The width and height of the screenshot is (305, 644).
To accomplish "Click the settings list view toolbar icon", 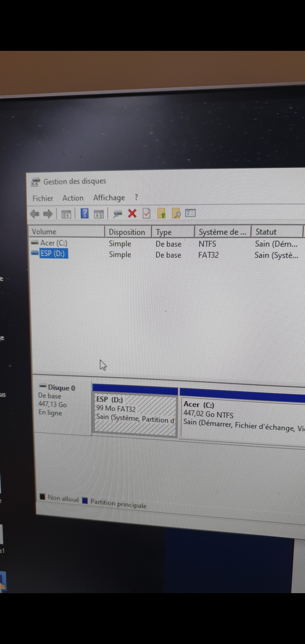I will click(190, 213).
